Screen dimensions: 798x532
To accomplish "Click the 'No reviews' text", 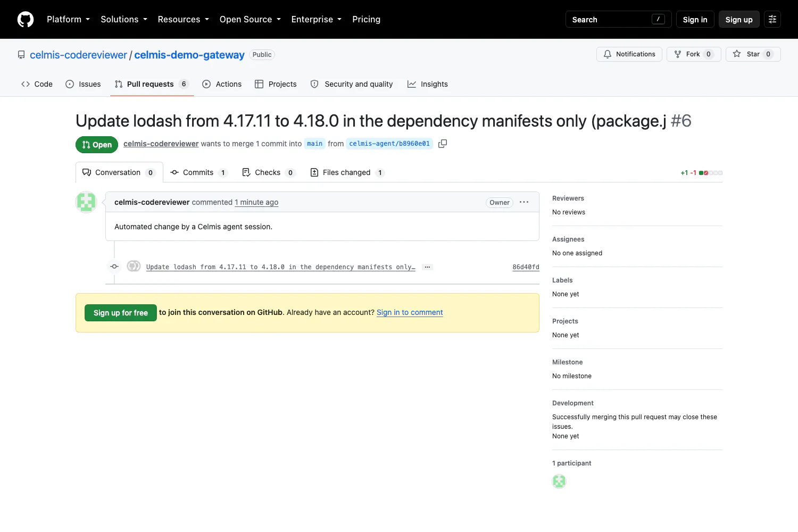I will pyautogui.click(x=569, y=212).
